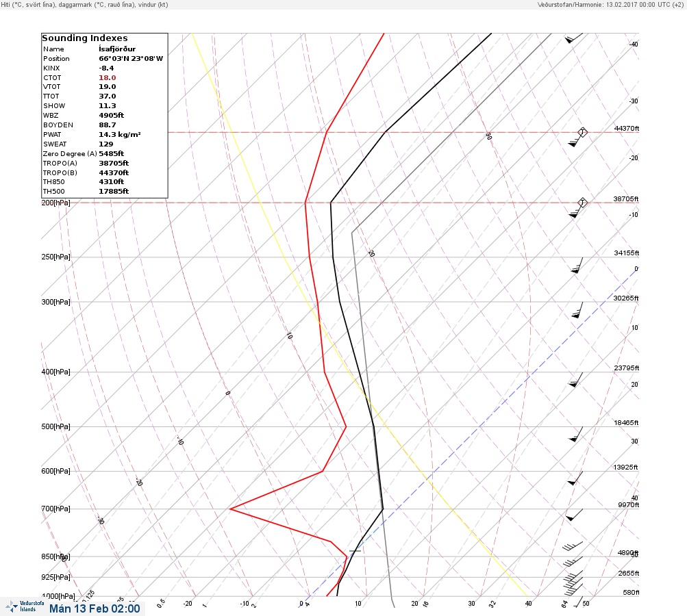687x616 pixels.
Task: Select the station name Ísafjörður
Action: [x=117, y=49]
